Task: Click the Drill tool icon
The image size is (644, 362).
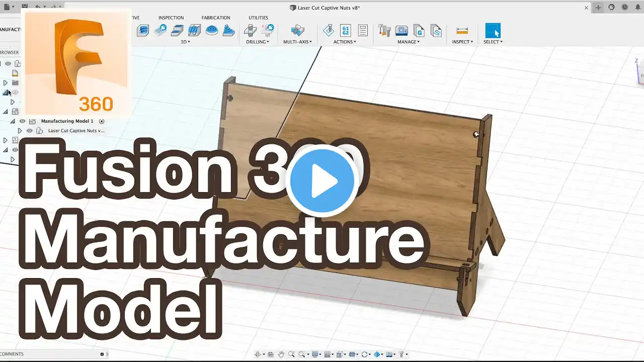Action: [250, 31]
